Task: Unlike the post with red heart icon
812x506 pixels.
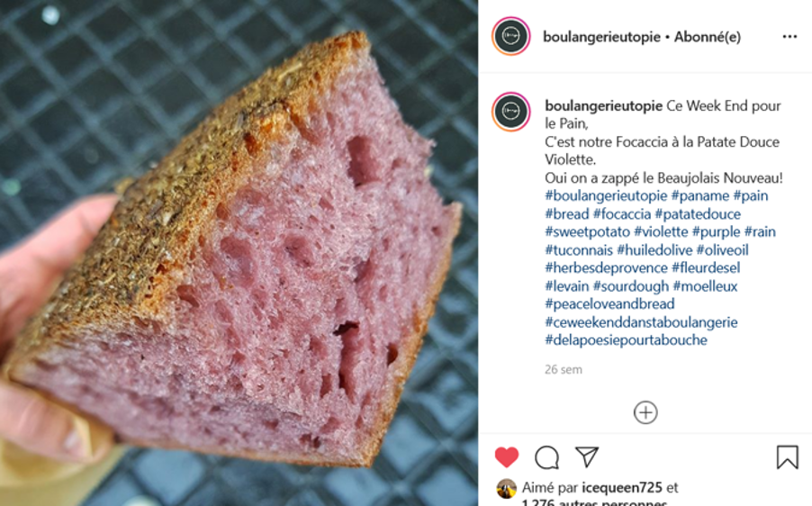Action: pyautogui.click(x=507, y=457)
